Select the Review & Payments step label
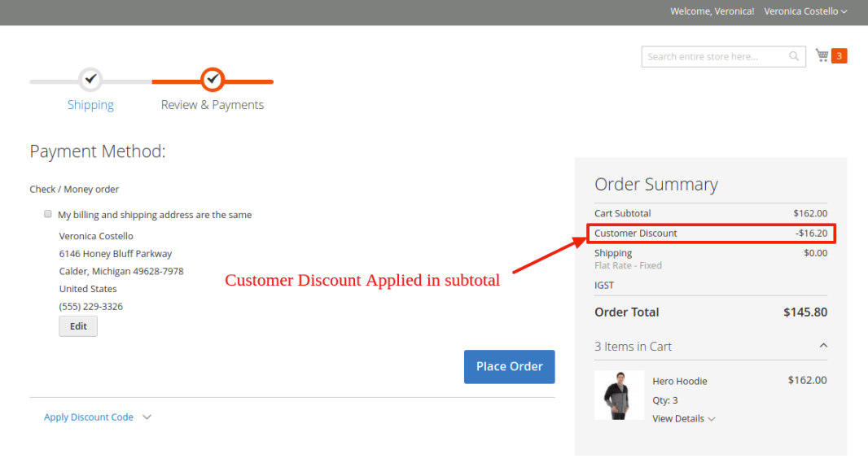The width and height of the screenshot is (868, 463). [213, 105]
